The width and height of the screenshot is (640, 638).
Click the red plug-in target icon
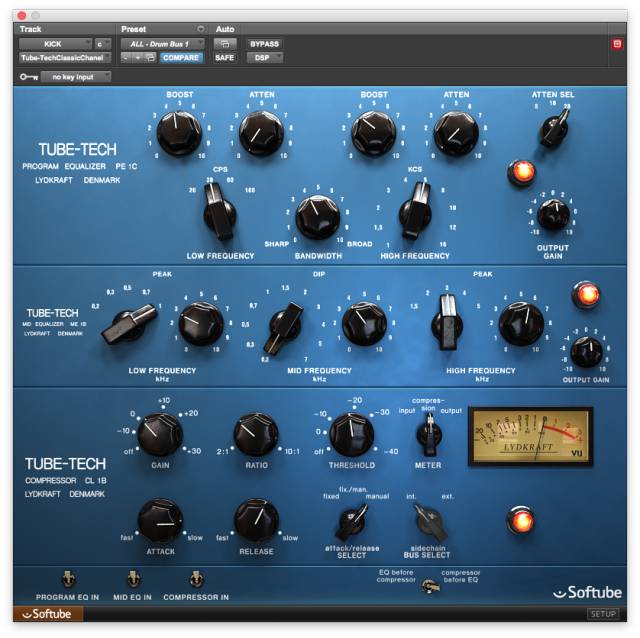[617, 44]
